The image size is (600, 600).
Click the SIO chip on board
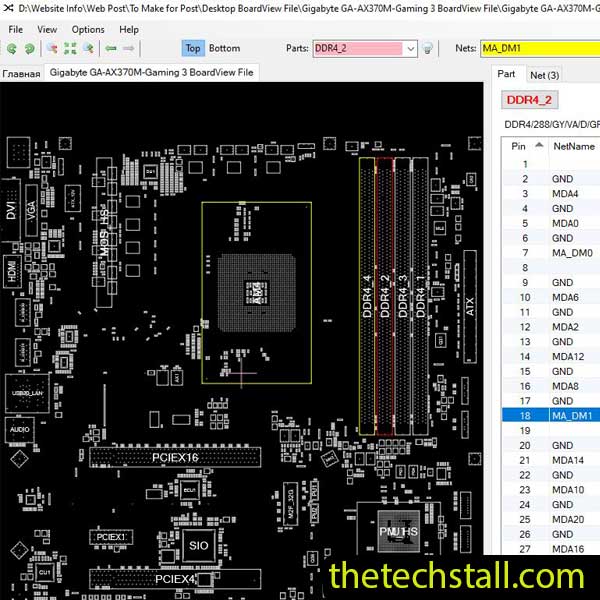199,545
